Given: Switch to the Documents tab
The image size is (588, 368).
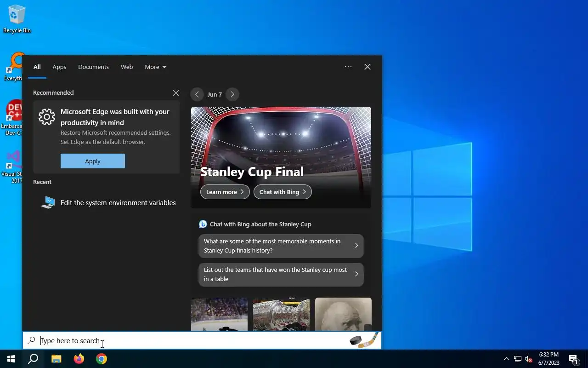Looking at the screenshot, I should click(93, 67).
